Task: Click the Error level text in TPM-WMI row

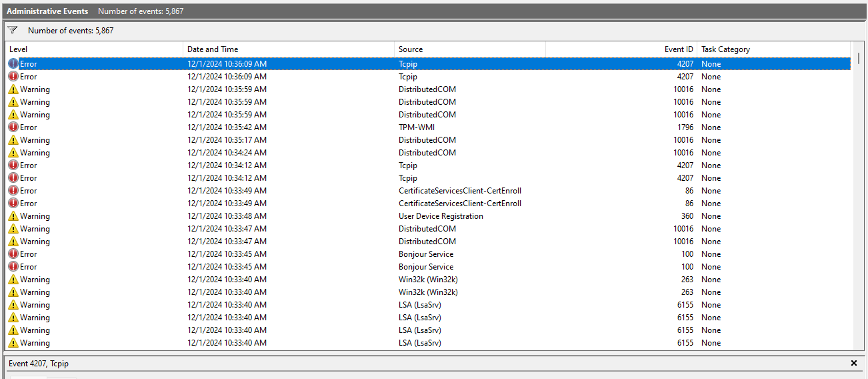Action: (29, 127)
